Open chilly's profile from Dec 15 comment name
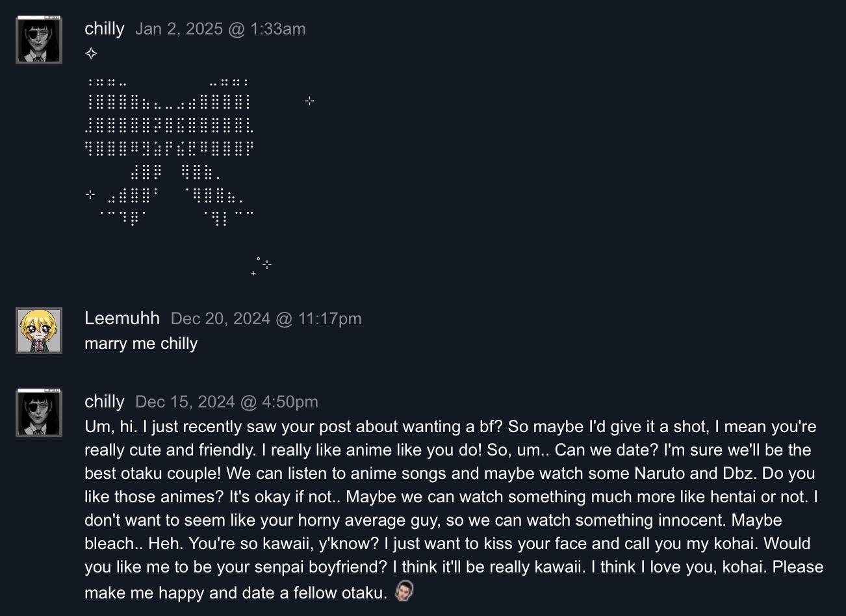The width and height of the screenshot is (846, 616). (x=104, y=402)
